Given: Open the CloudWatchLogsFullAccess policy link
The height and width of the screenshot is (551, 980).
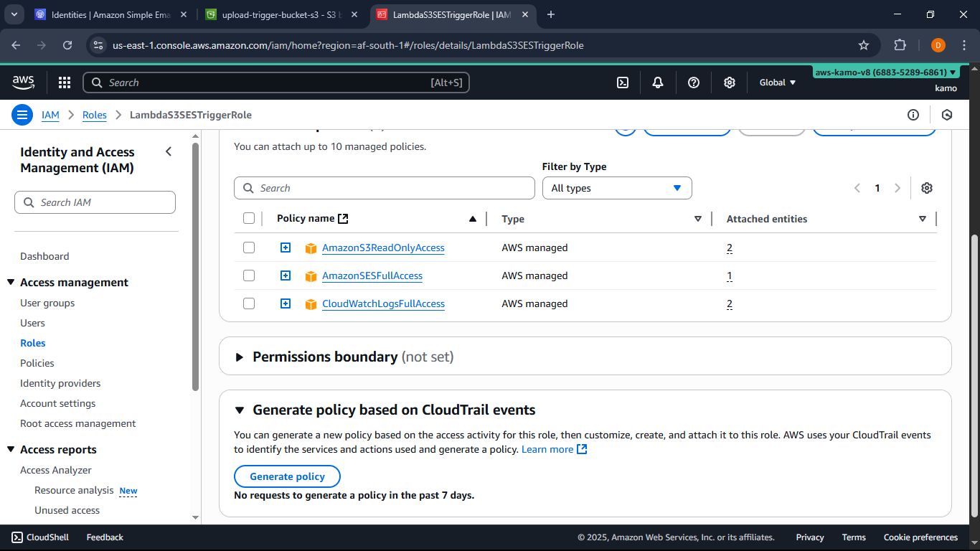Looking at the screenshot, I should pos(383,303).
